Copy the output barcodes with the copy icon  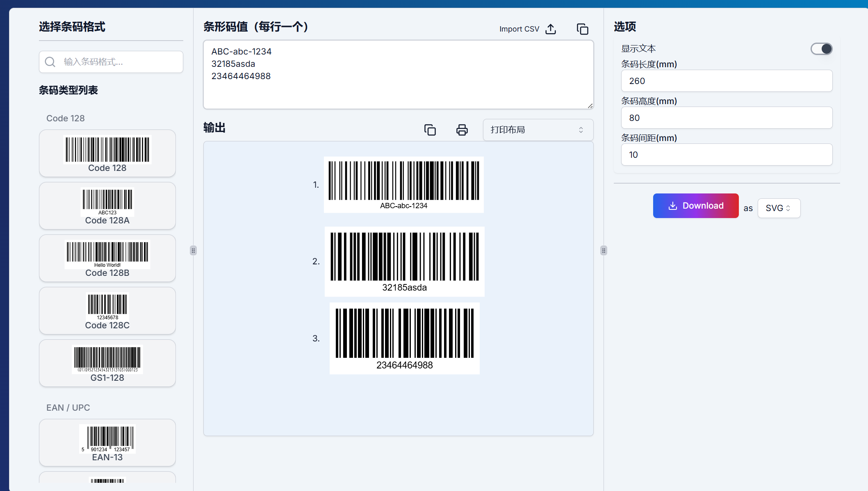click(430, 130)
